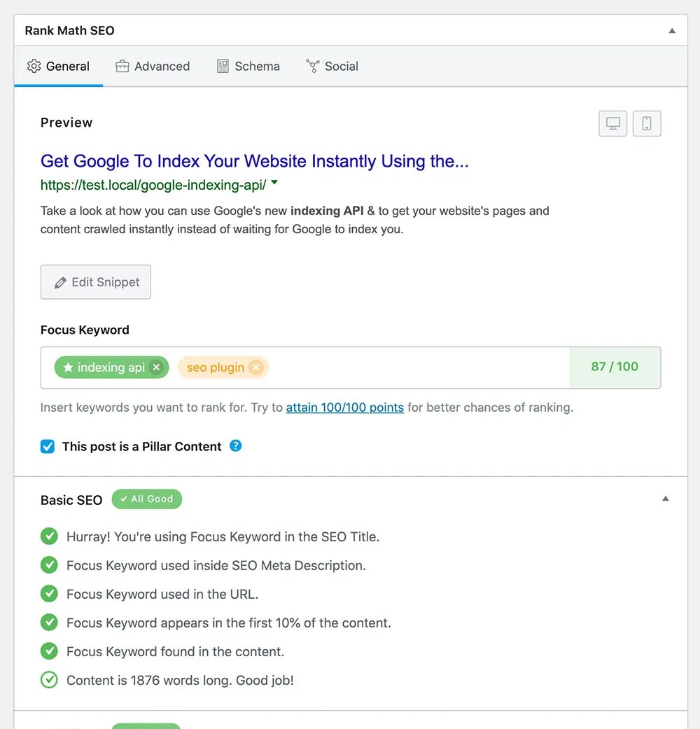Open the URL dropdown arrow in preview

274,183
